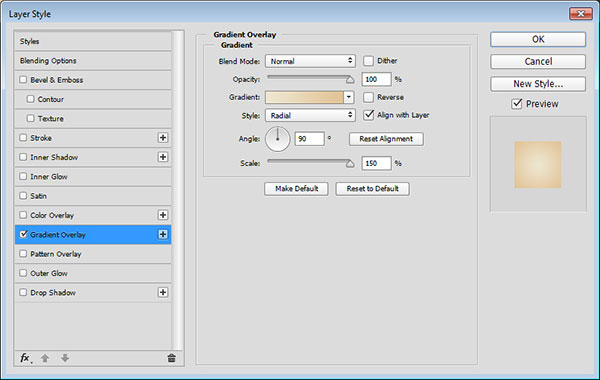Move effect down with down arrow icon
This screenshot has width=600, height=380.
65,358
